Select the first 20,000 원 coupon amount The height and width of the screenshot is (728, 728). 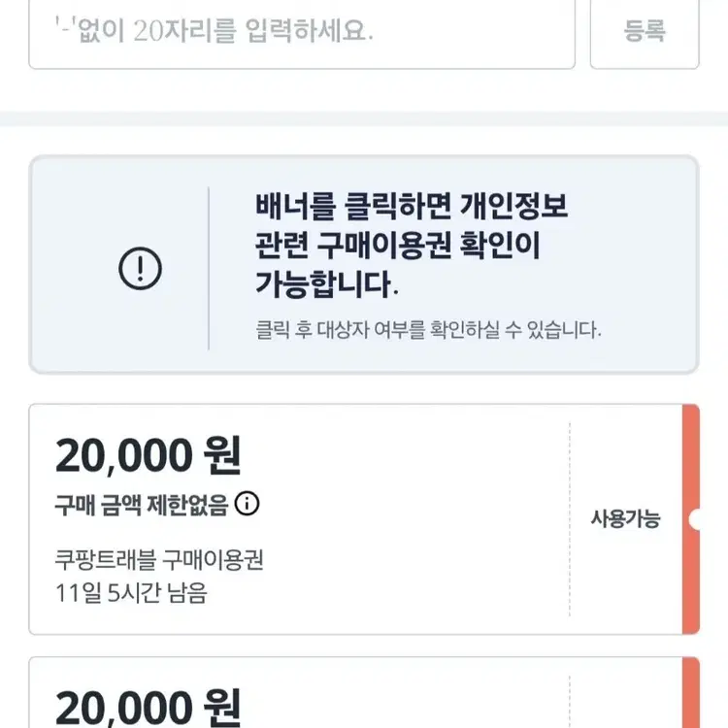(x=148, y=455)
